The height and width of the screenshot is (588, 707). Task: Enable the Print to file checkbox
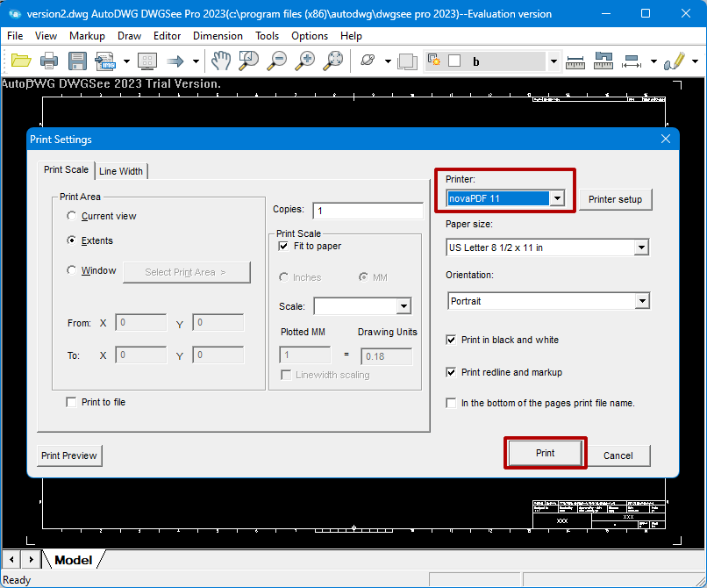pos(71,401)
